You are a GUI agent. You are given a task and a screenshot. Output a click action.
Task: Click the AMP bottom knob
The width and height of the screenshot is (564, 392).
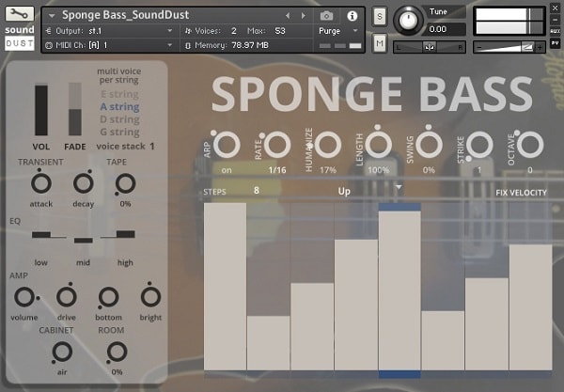109,297
